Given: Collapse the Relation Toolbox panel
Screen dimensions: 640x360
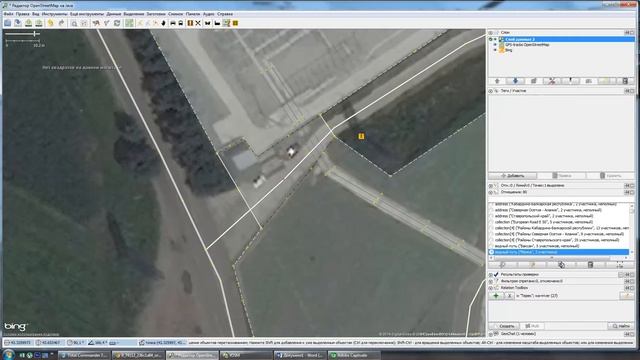Looking at the screenshot, I should (491, 288).
